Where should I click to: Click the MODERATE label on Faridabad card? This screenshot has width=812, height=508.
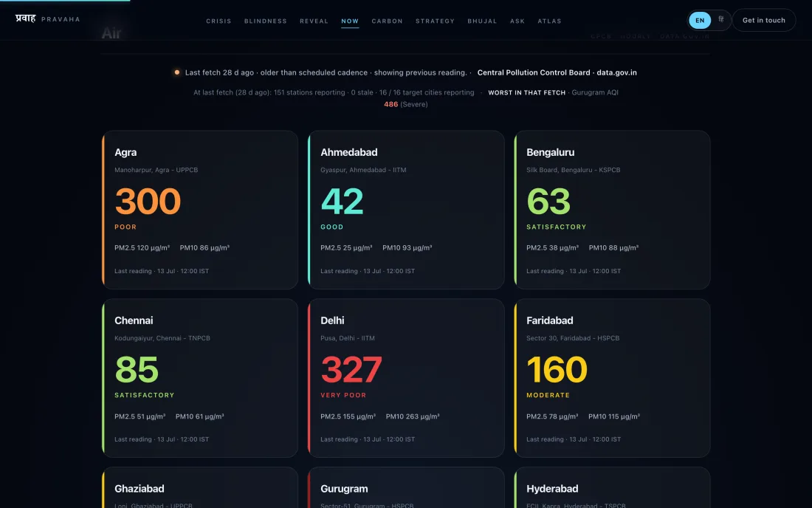548,395
